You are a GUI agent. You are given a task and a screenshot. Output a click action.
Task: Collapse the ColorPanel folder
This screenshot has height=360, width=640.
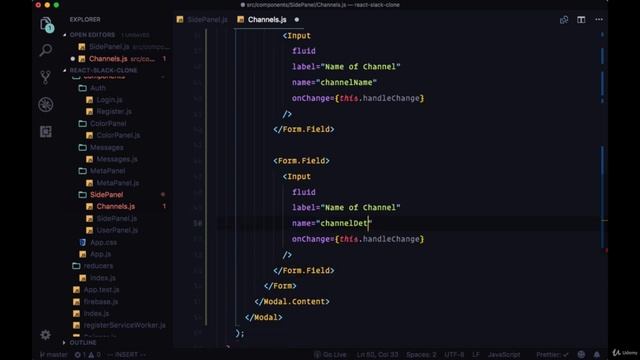coord(108,123)
